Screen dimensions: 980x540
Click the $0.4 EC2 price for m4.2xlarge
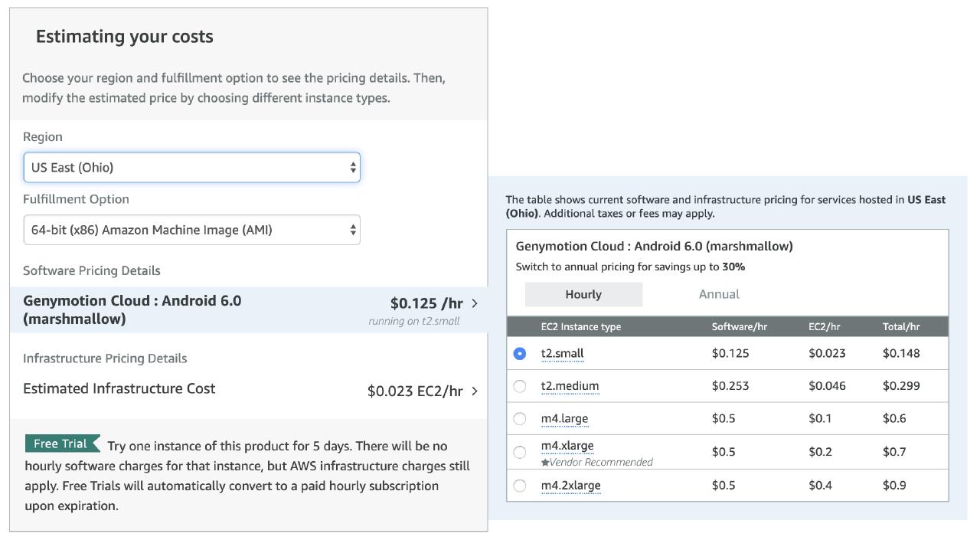pos(820,486)
